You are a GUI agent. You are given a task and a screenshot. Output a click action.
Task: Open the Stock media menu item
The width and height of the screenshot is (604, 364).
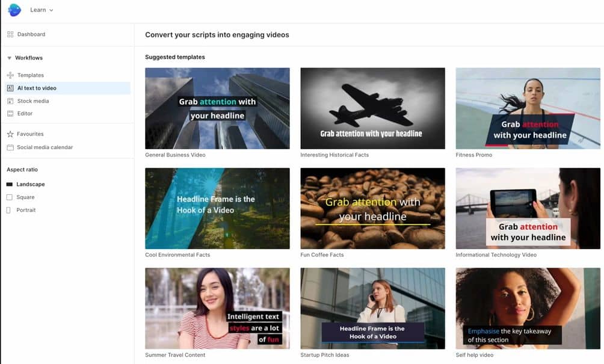pos(33,101)
